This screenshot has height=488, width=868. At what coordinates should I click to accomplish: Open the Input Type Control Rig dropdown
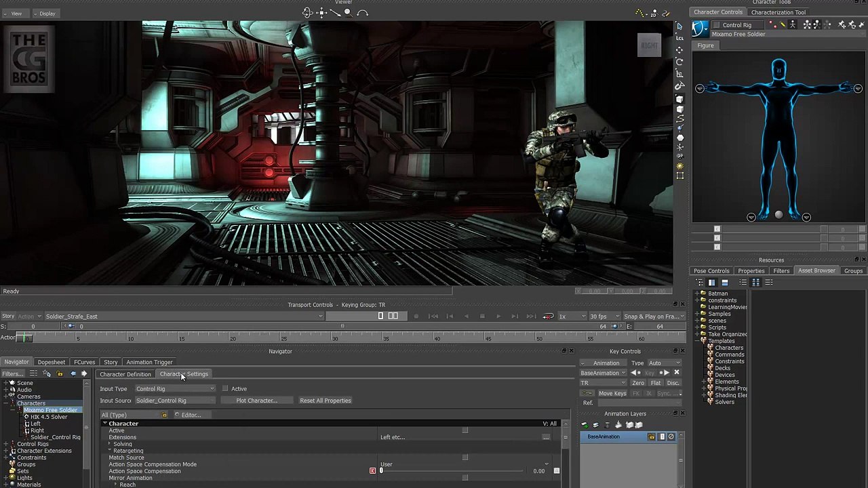point(175,389)
